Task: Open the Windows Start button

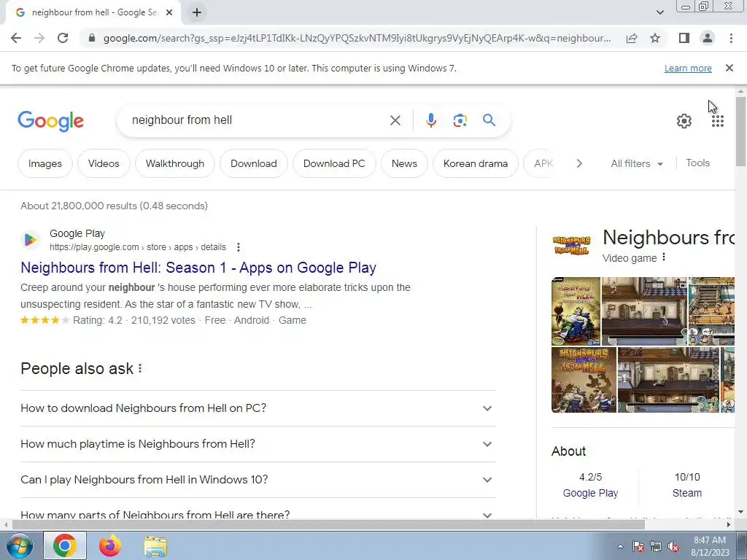Action: [x=19, y=545]
